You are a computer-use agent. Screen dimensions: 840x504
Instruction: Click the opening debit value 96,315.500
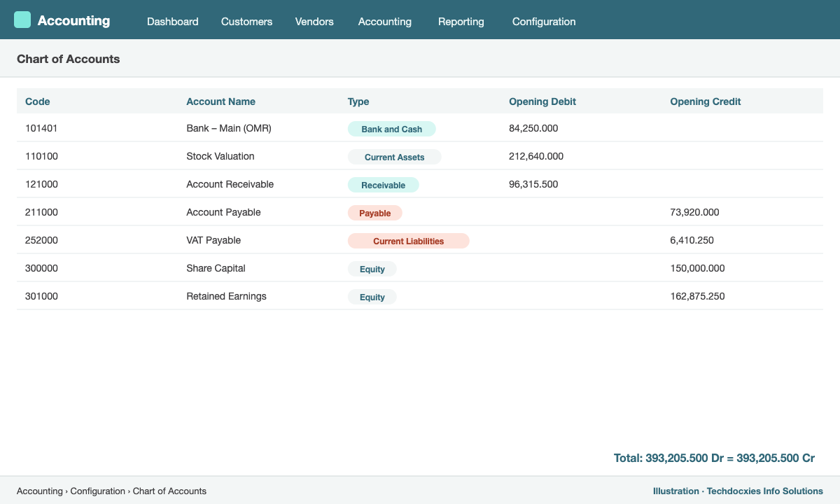coord(533,184)
